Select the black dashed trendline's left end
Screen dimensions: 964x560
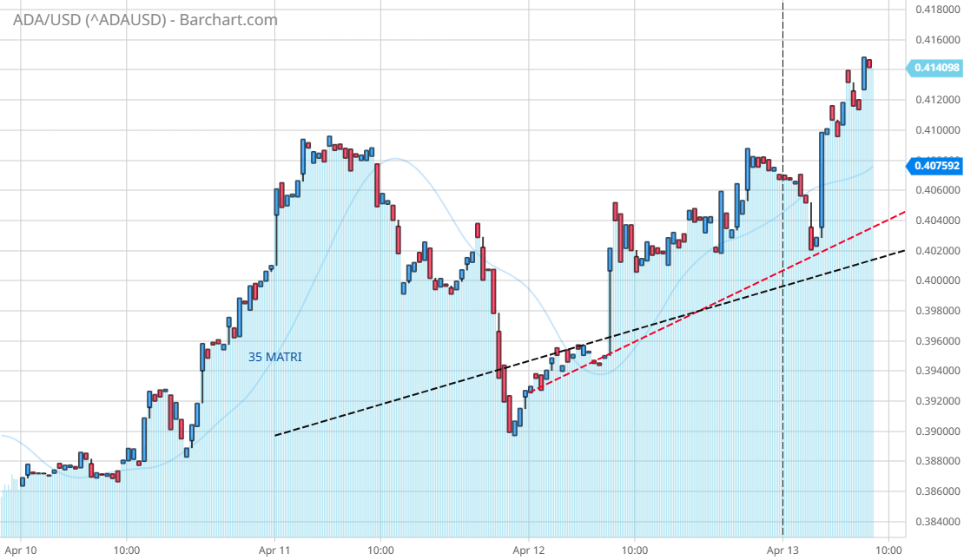coord(275,435)
